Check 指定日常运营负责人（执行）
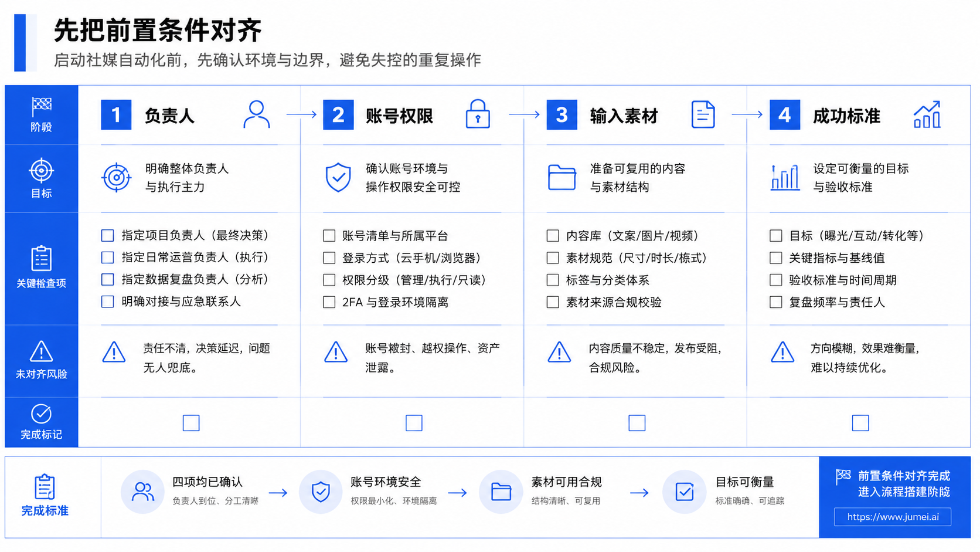 tap(107, 258)
